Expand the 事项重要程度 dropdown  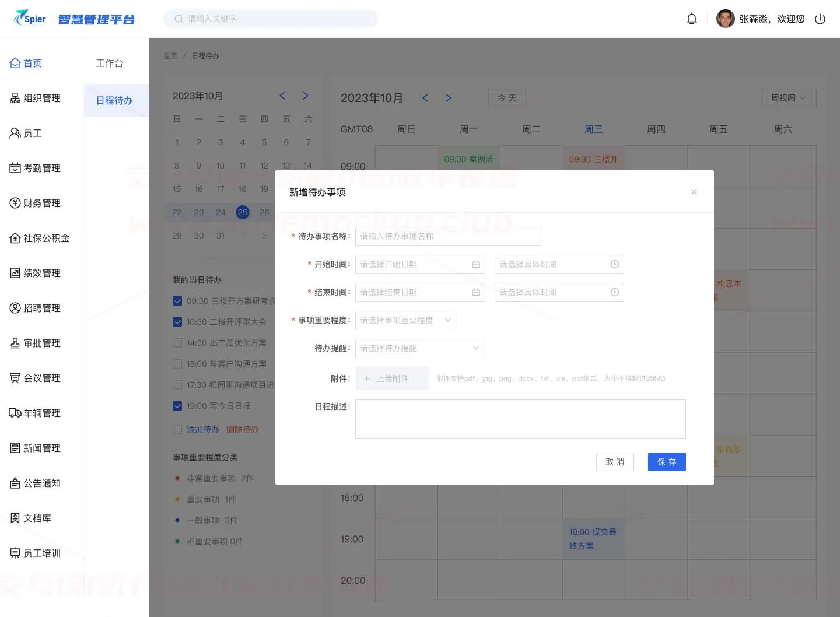pyautogui.click(x=406, y=320)
